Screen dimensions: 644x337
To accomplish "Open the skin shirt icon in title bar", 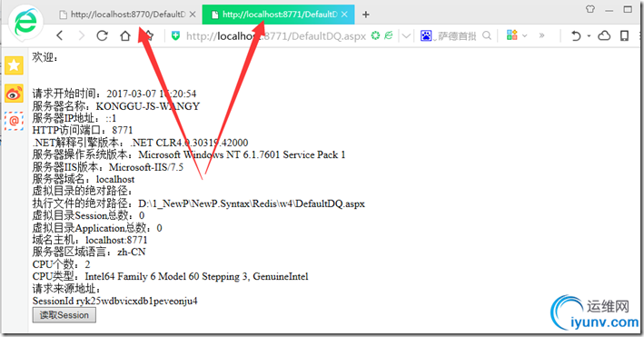I will (590, 9).
